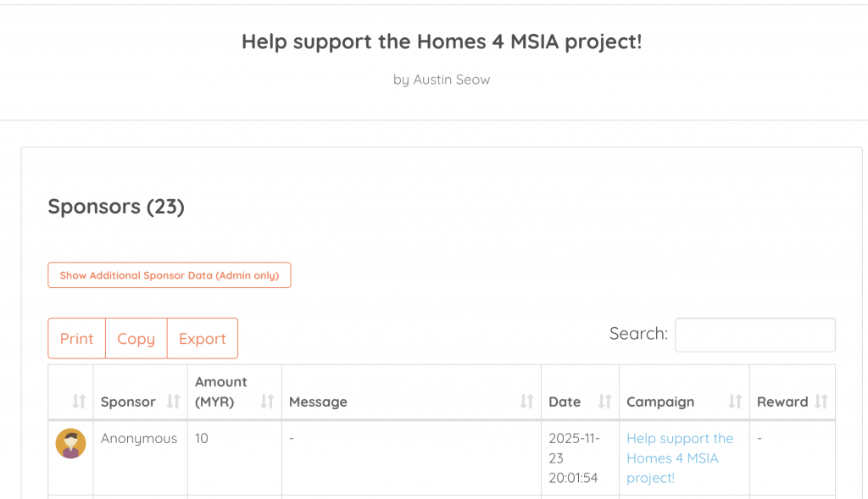Sort by Message using its arrow icon
Screen dimensions: 868x499
tap(526, 402)
